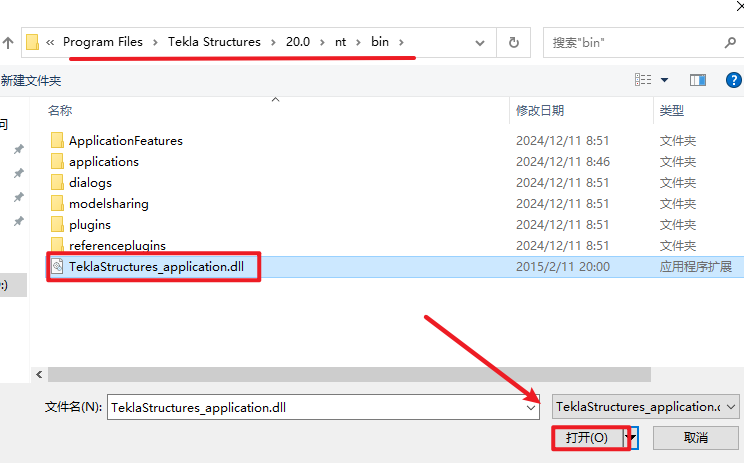Click the last pin icon in navigation pane

coord(19,221)
